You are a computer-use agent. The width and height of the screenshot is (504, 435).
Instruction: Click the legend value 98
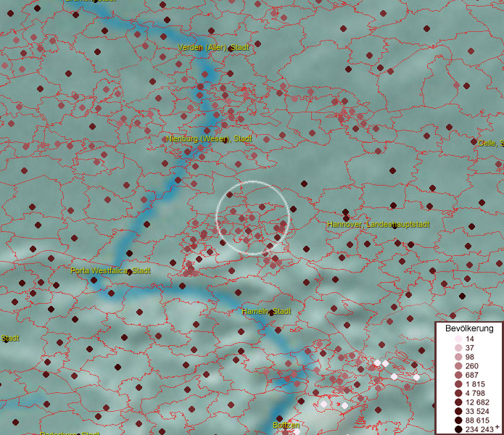470,357
